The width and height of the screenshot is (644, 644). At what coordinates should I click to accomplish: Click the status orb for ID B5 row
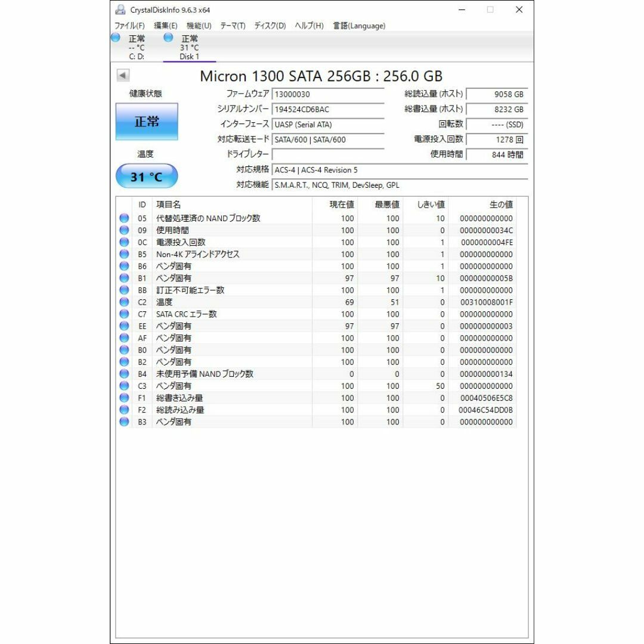[124, 254]
